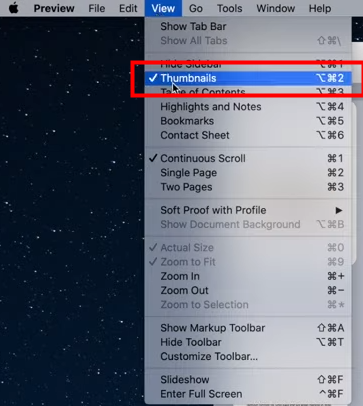
Task: Open the Preview application menu
Action: (54, 8)
